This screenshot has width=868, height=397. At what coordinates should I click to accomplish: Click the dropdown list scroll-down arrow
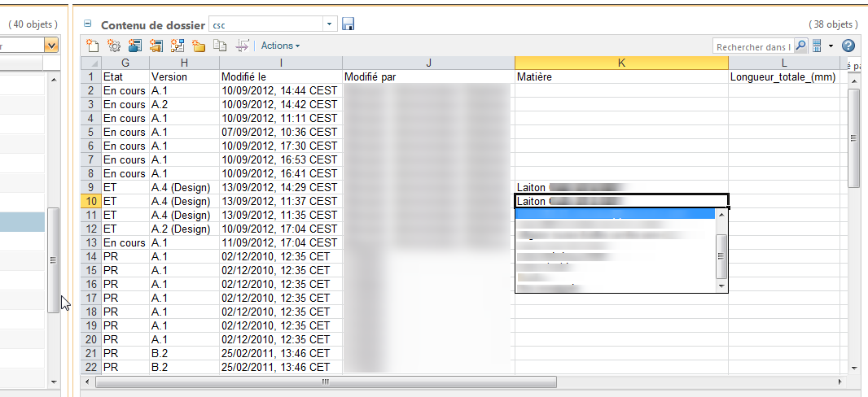click(x=721, y=286)
